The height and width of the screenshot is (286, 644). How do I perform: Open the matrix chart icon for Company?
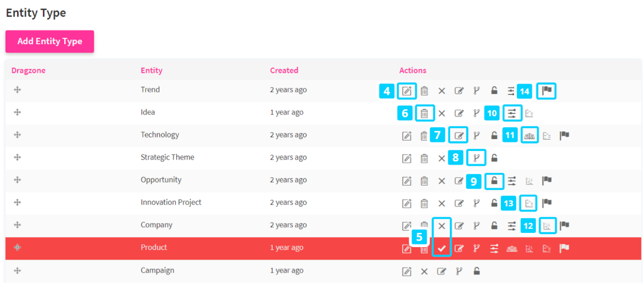pyautogui.click(x=547, y=225)
